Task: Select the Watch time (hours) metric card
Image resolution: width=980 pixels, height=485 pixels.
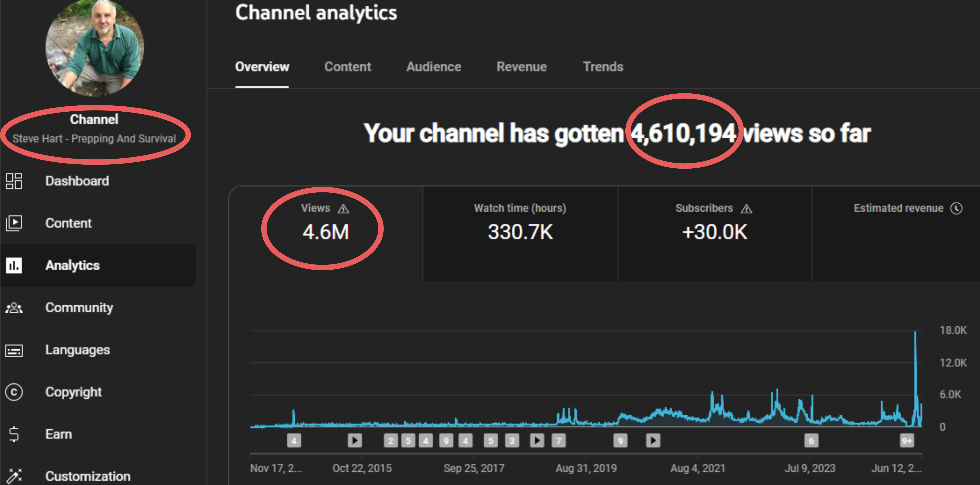Action: (520, 233)
